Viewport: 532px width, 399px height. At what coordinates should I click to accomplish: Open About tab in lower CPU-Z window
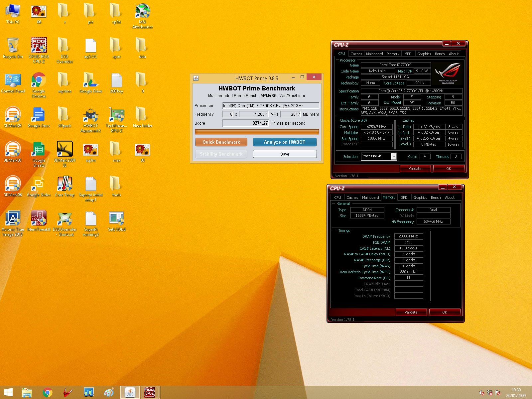(x=450, y=197)
